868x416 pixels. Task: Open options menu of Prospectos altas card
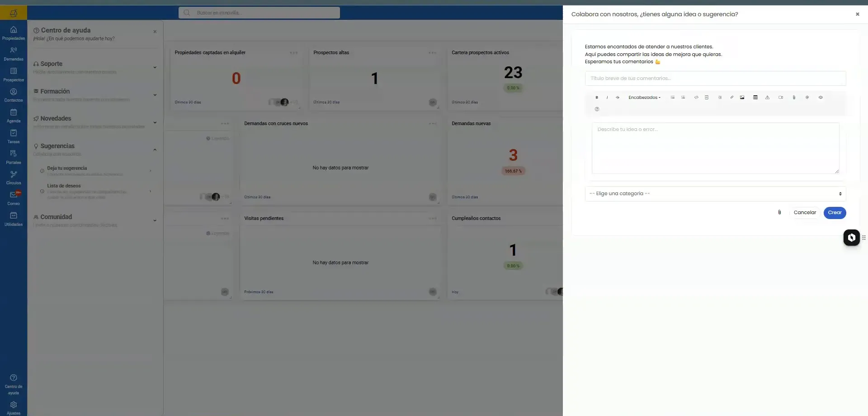pos(432,53)
